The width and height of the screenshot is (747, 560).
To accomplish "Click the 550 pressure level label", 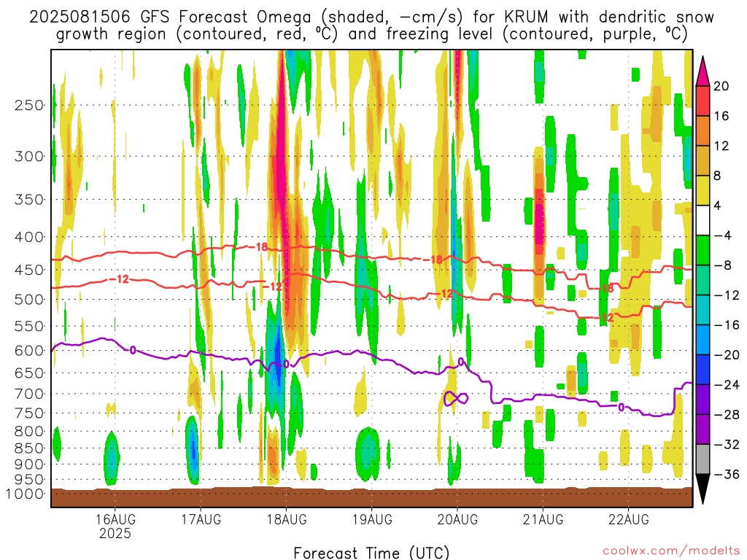I will point(29,326).
